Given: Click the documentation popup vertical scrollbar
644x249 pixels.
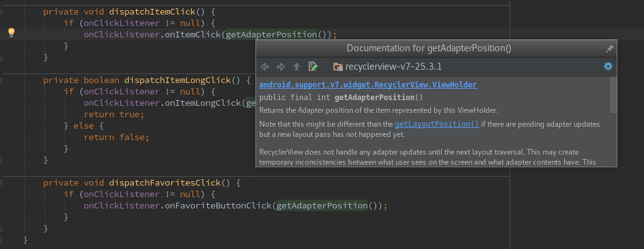Looking at the screenshot, I should tap(614, 95).
